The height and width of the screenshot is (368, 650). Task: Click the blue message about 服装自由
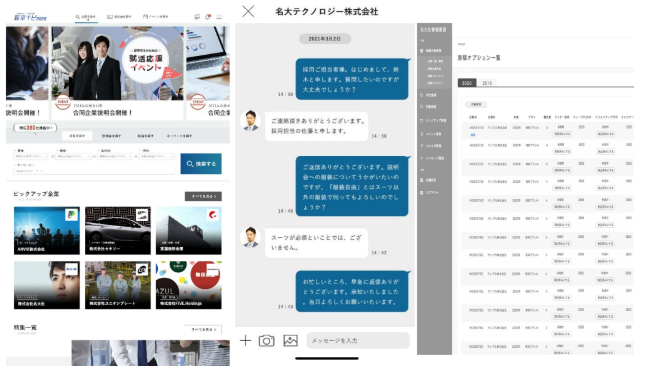pyautogui.click(x=352, y=187)
